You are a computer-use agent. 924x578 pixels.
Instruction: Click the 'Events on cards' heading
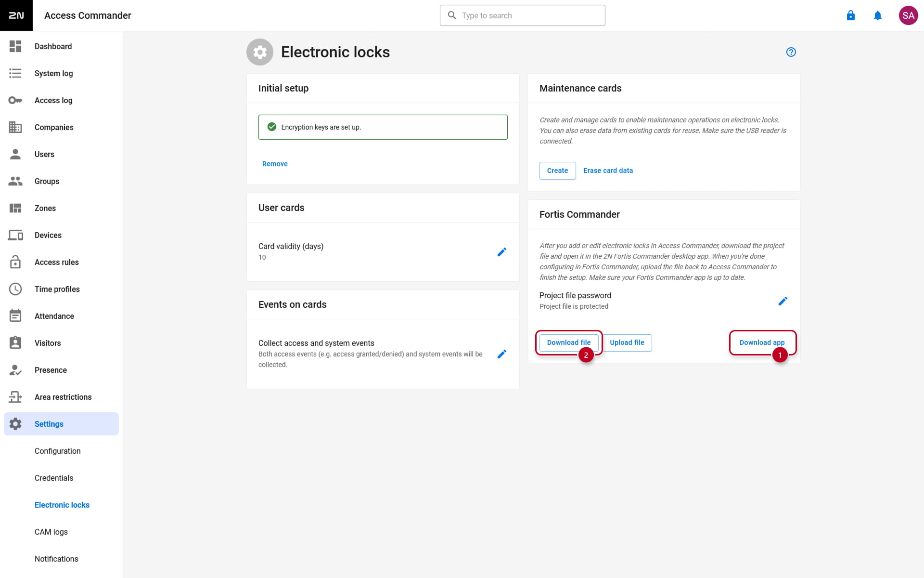pyautogui.click(x=292, y=304)
